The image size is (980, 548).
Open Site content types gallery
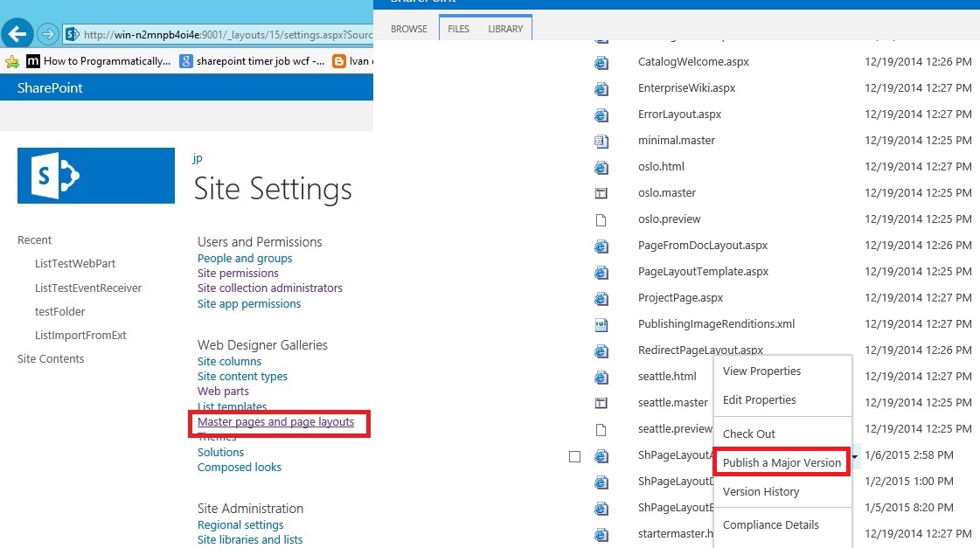tap(242, 377)
